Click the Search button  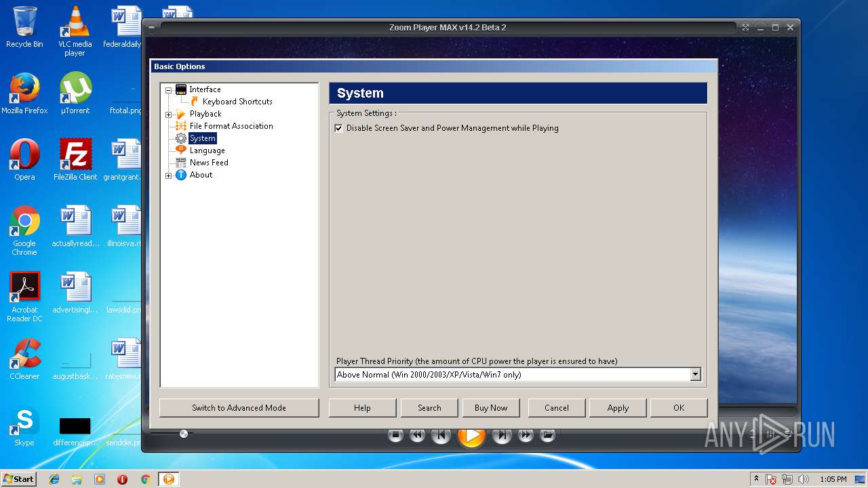[x=429, y=408]
